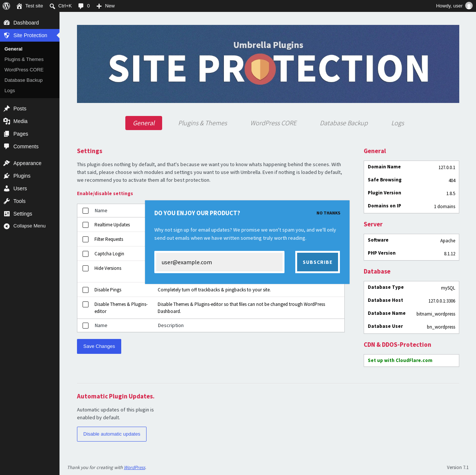Click the Dashboard gauge icon
This screenshot has height=475, width=476.
pyautogui.click(x=7, y=23)
